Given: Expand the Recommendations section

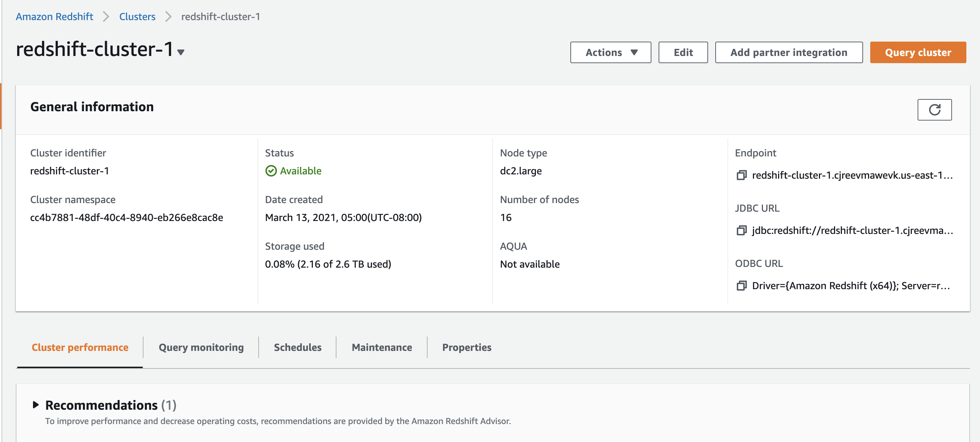Looking at the screenshot, I should click(x=36, y=405).
